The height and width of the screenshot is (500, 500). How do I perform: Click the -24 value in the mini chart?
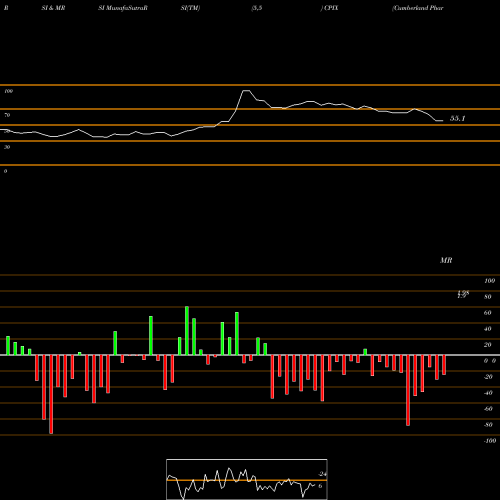(322, 474)
